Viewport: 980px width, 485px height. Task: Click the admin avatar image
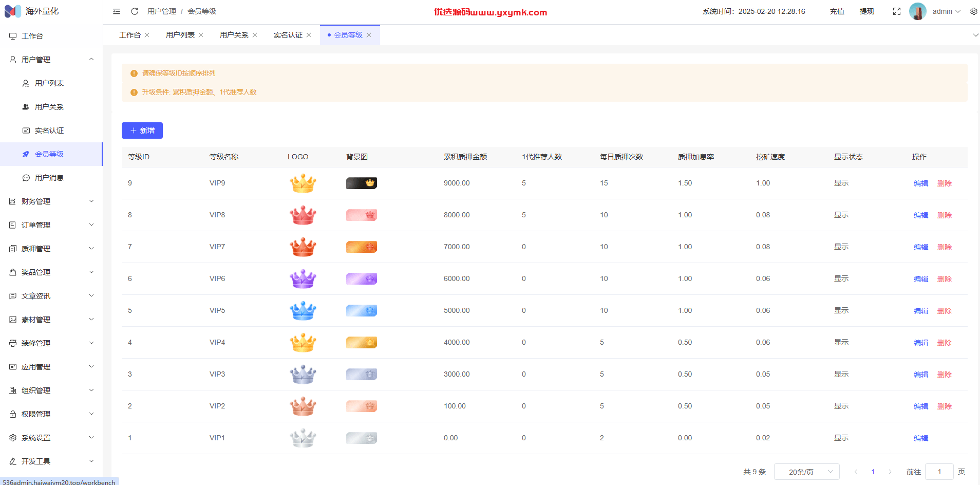point(918,11)
